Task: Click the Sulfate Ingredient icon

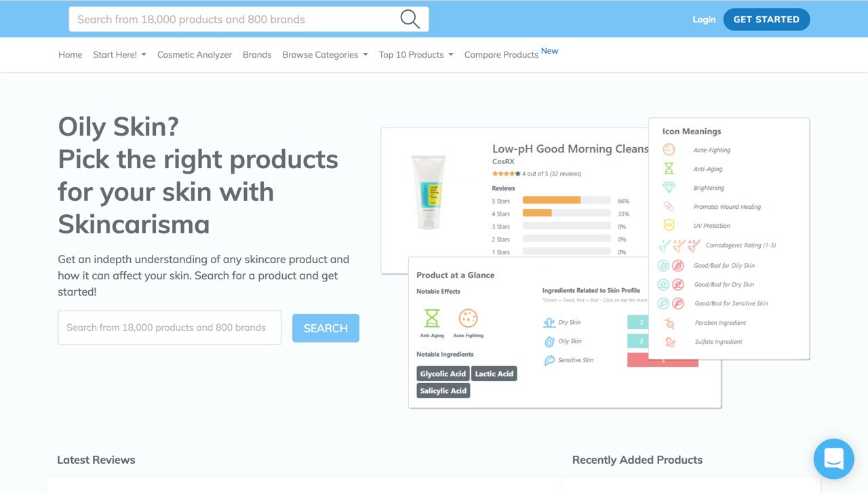Action: tap(670, 342)
